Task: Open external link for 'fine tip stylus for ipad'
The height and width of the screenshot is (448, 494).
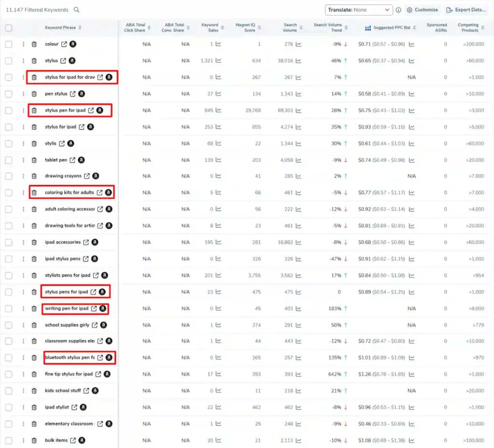Action: tap(98, 374)
